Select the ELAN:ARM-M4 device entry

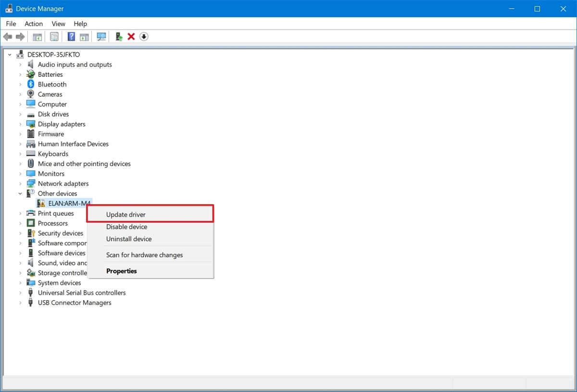(x=69, y=203)
